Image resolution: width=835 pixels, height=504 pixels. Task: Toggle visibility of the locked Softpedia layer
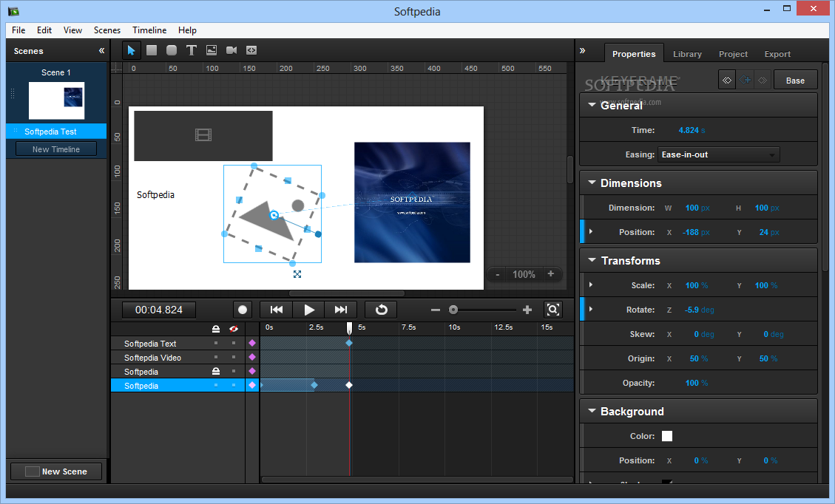(x=233, y=371)
